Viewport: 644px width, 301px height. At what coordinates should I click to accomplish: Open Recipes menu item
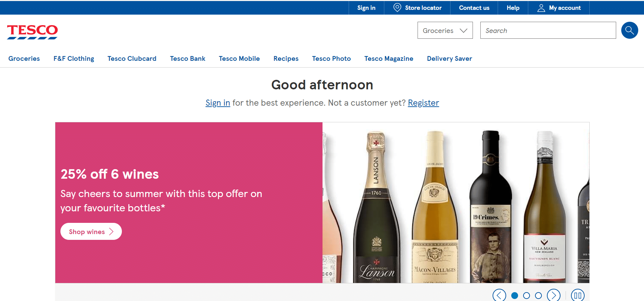(286, 58)
